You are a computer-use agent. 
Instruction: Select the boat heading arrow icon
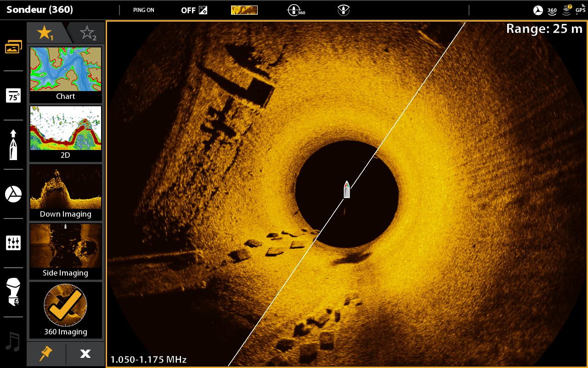13,145
